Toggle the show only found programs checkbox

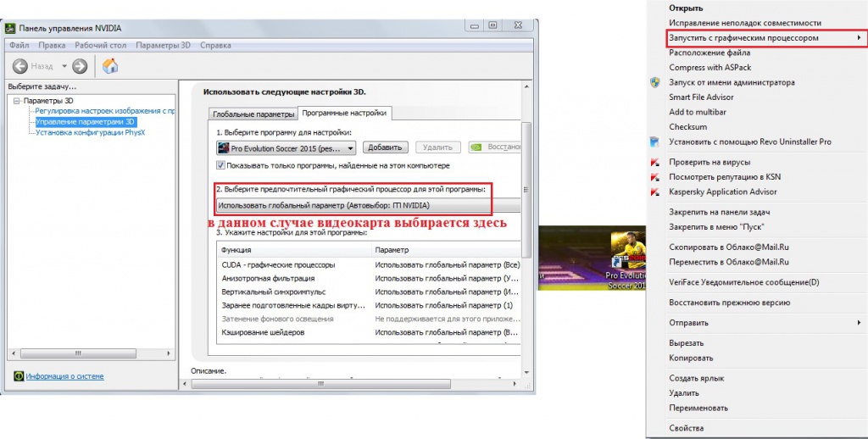tap(220, 165)
